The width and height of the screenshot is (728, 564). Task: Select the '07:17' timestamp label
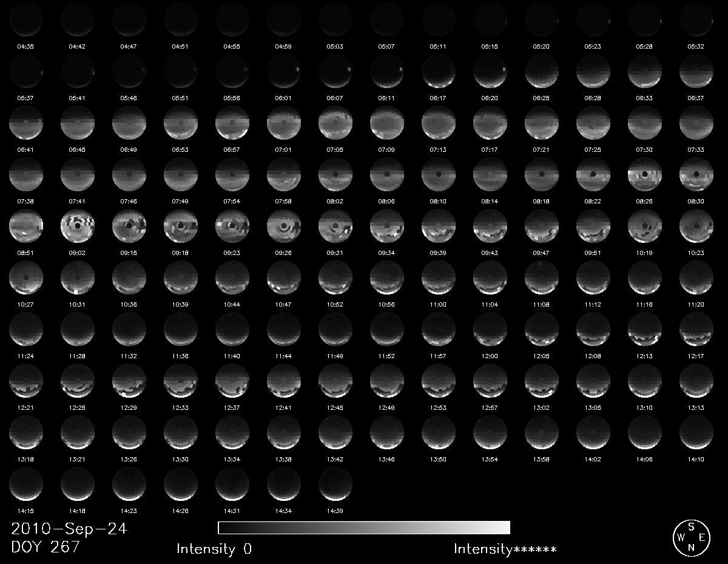click(x=490, y=149)
